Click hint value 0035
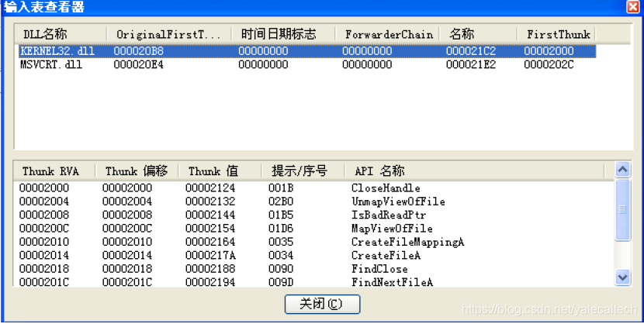The width and height of the screenshot is (644, 324). (x=281, y=242)
